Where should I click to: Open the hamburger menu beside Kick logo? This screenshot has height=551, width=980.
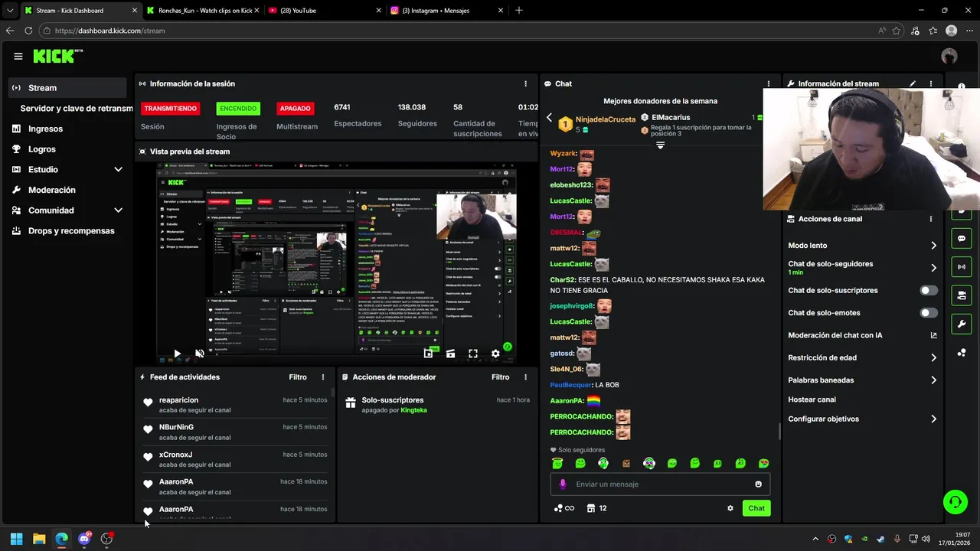coord(18,56)
